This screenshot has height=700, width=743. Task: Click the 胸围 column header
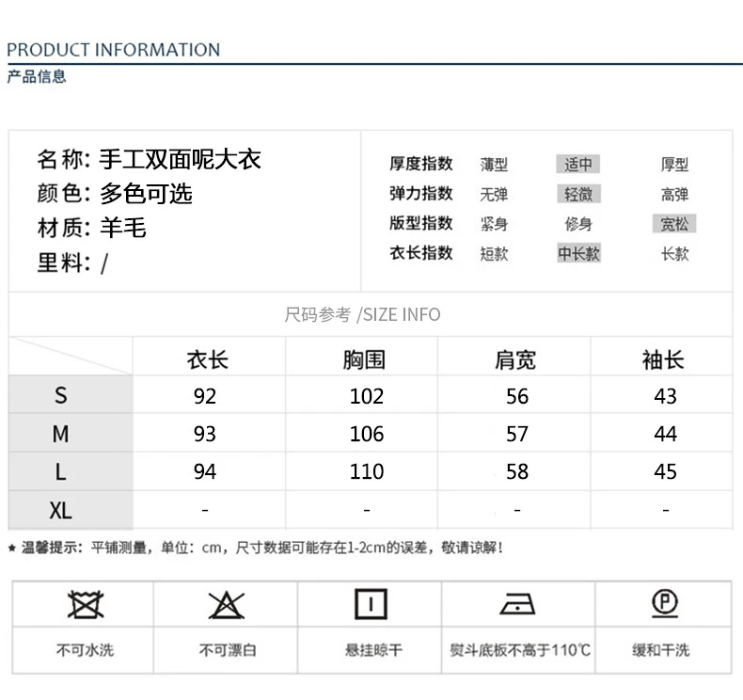click(x=364, y=359)
